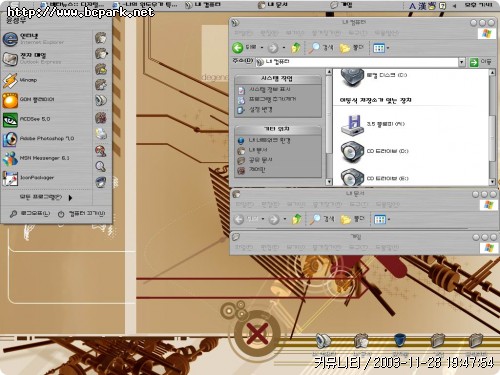The width and height of the screenshot is (500, 375).
Task: Click Up folder icon in 내 문서 window
Action: click(297, 219)
